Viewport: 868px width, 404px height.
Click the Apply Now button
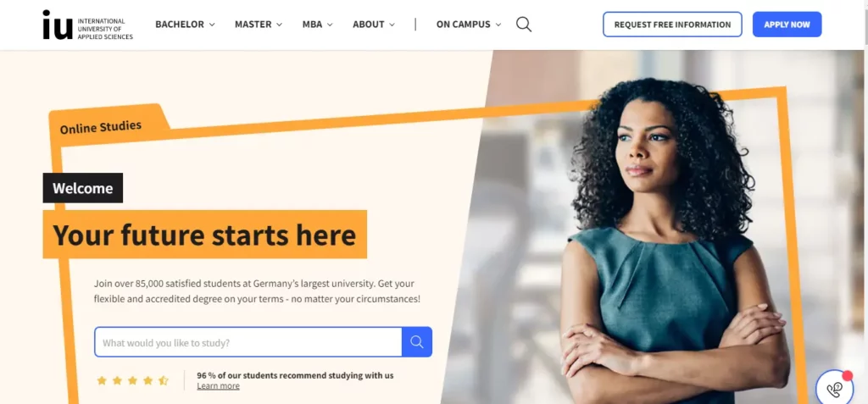click(787, 25)
